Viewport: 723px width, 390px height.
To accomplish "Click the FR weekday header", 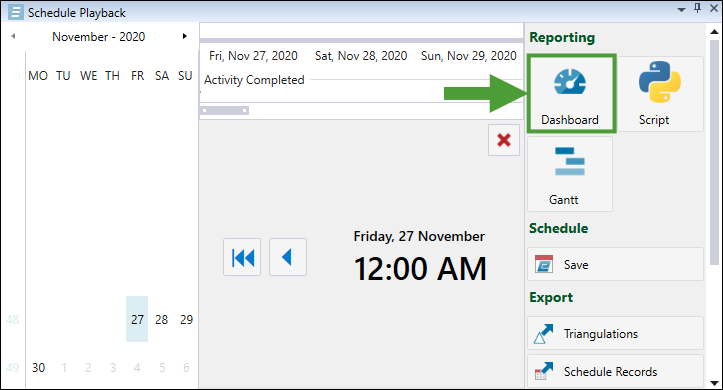I will 137,76.
